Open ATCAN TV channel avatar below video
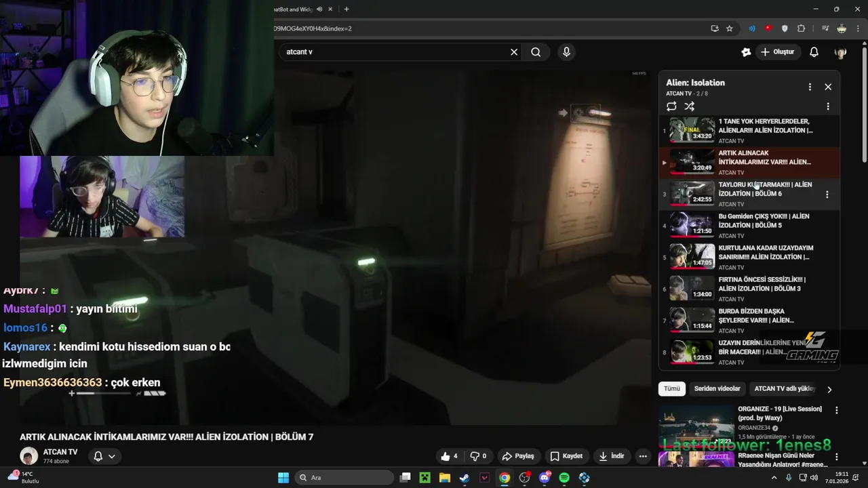868x488 pixels. click(28, 456)
